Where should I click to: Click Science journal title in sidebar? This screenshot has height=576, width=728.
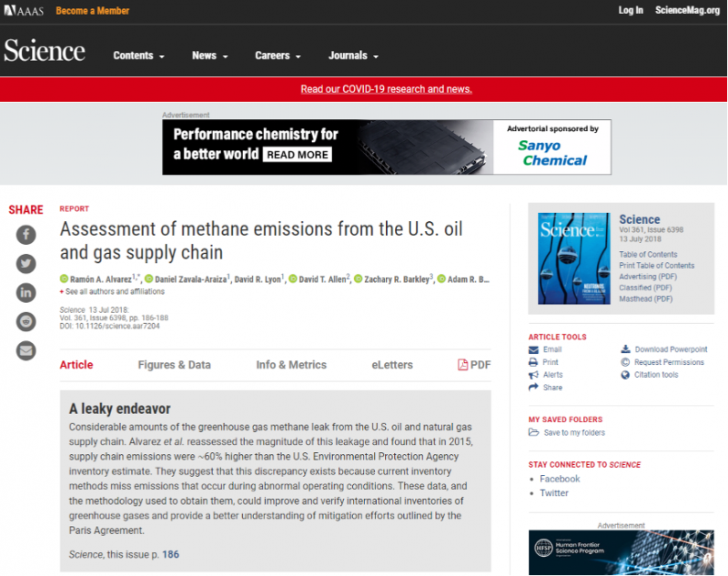pyautogui.click(x=640, y=219)
